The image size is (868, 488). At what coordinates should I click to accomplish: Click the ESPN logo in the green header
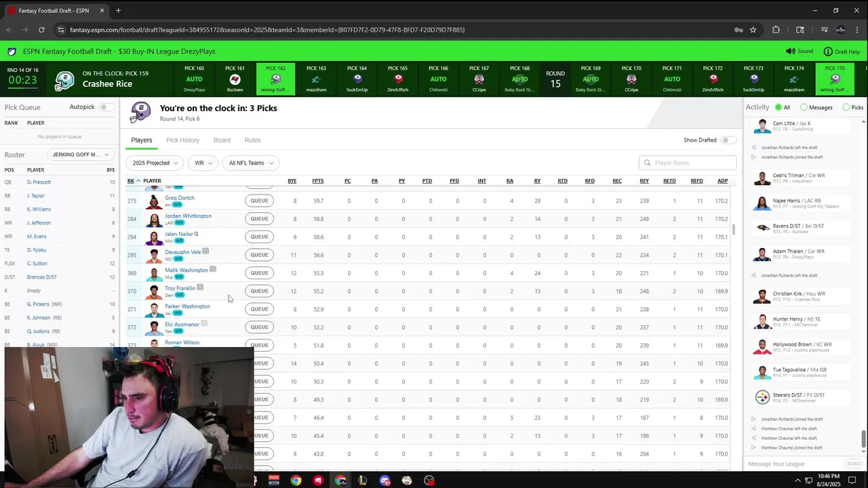(12, 52)
